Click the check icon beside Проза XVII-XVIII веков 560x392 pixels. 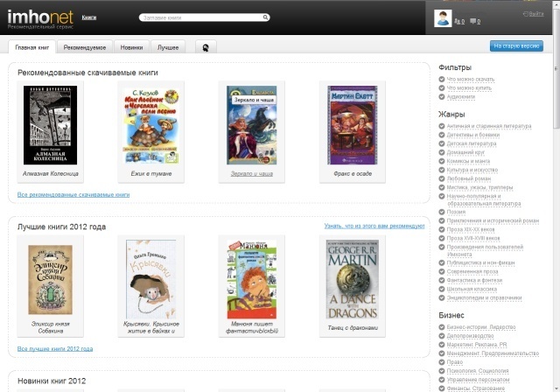click(442, 238)
